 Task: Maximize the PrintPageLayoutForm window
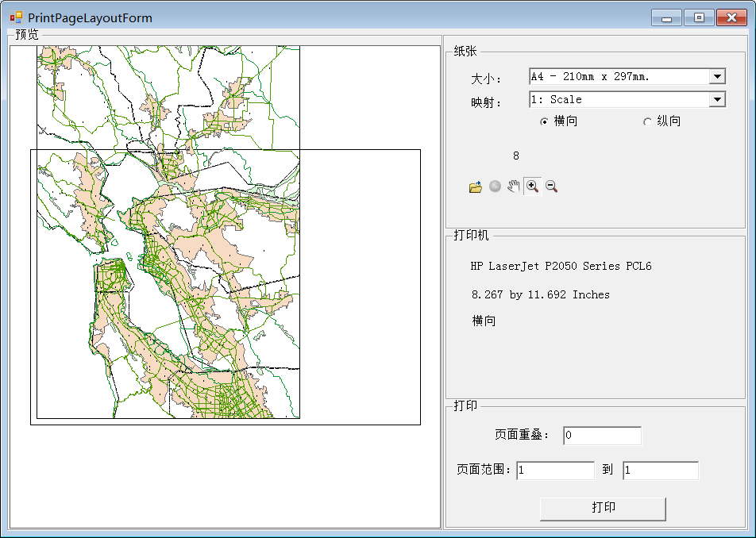[699, 17]
